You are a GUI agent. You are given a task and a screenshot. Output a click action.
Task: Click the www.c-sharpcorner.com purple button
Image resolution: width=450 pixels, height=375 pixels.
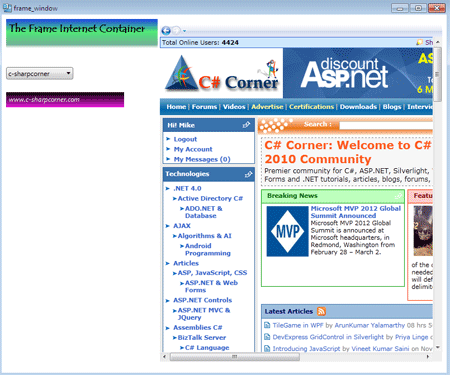coord(65,100)
